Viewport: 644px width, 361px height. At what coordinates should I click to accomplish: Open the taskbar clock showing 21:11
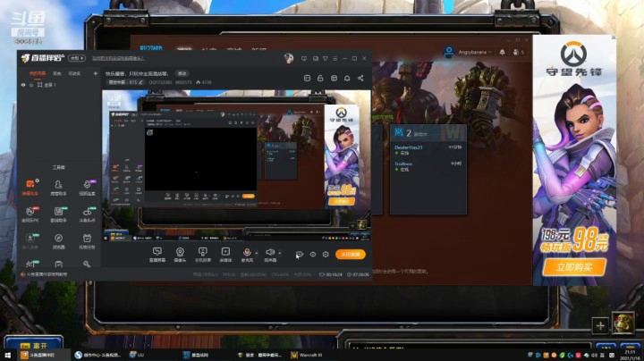629,355
